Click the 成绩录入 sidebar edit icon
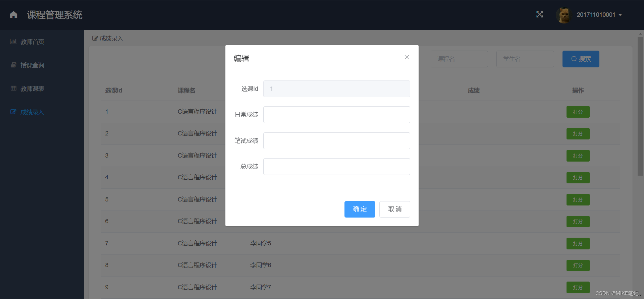The width and height of the screenshot is (644, 299). (x=13, y=112)
